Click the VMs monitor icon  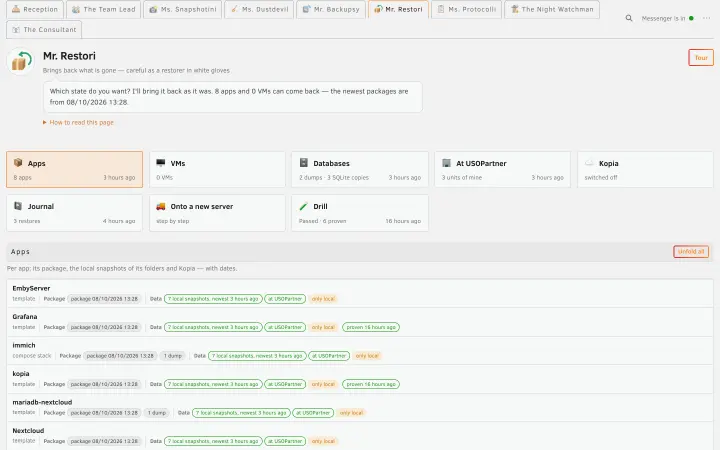pyautogui.click(x=161, y=163)
